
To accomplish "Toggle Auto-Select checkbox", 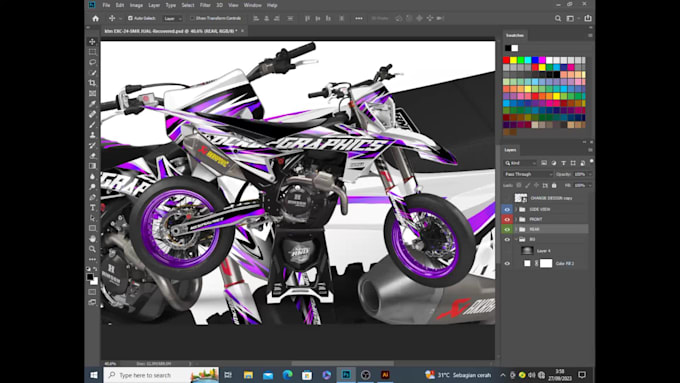I will tap(130, 18).
